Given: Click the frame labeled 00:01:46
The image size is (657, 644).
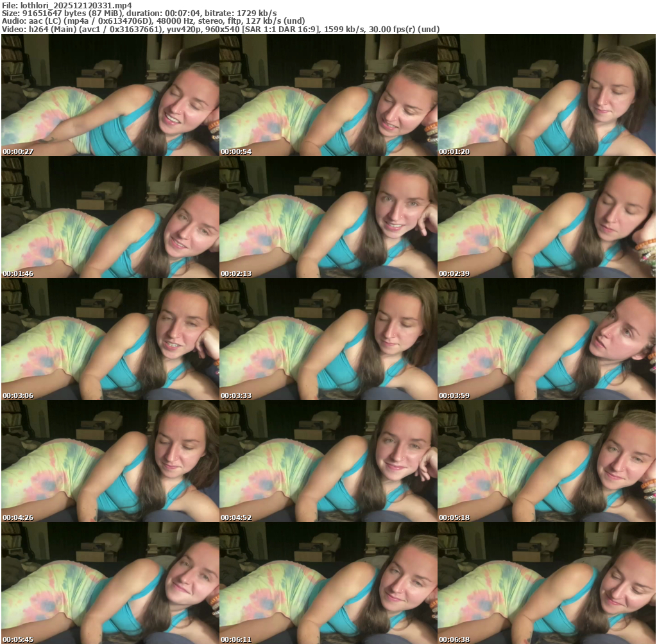Looking at the screenshot, I should pos(110,217).
